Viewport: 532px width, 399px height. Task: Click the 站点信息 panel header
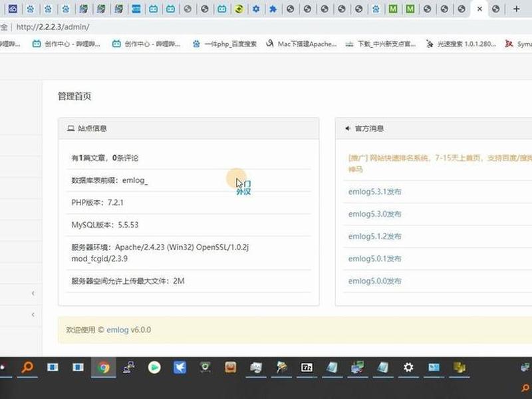pyautogui.click(x=189, y=128)
